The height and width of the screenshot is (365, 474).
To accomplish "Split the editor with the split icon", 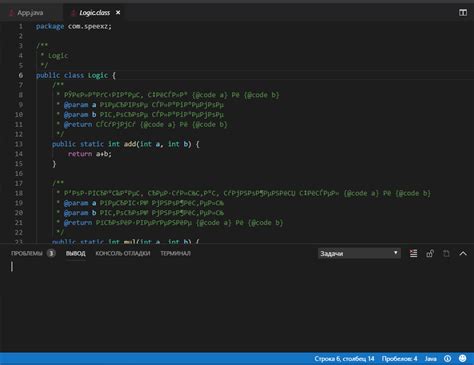I will pos(463,13).
